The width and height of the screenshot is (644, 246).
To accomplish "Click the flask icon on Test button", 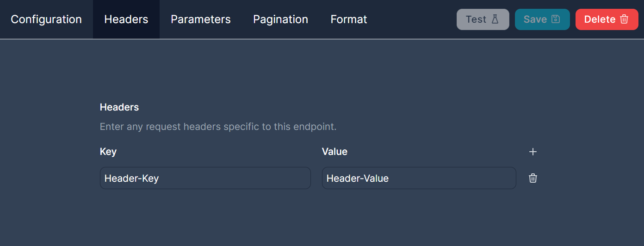I will tap(495, 19).
